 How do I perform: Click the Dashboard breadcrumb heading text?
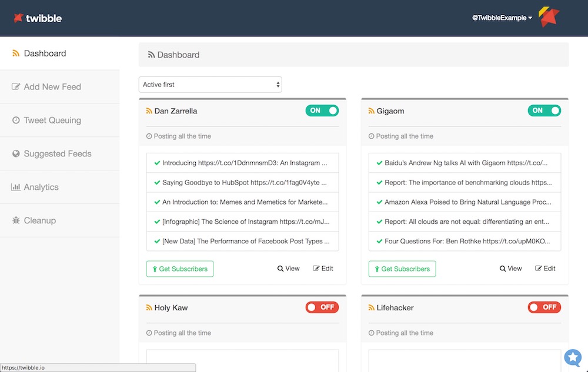pyautogui.click(x=178, y=55)
